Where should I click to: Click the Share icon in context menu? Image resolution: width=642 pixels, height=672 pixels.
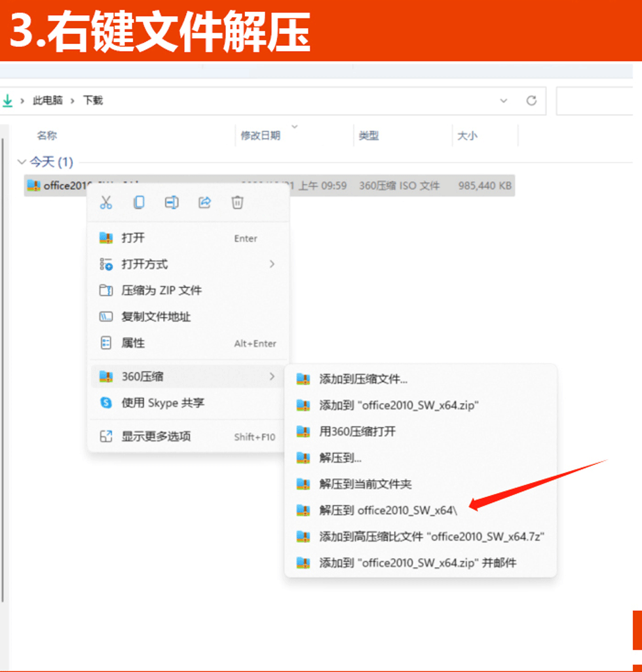pyautogui.click(x=205, y=202)
